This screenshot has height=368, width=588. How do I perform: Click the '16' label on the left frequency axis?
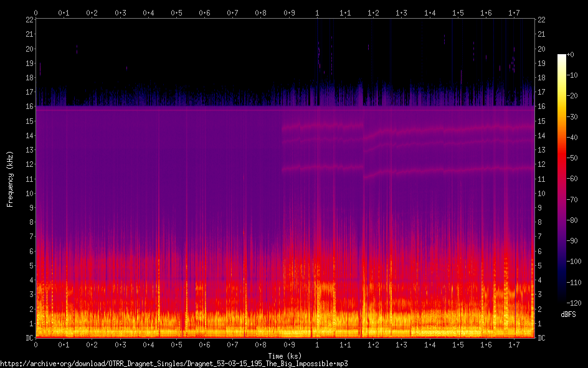[x=28, y=106]
